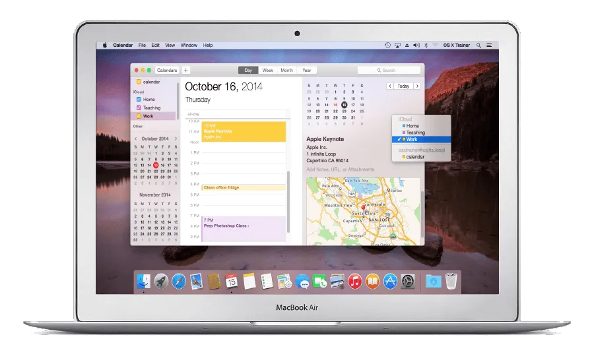Open OS X Trainer user menu

click(x=457, y=45)
